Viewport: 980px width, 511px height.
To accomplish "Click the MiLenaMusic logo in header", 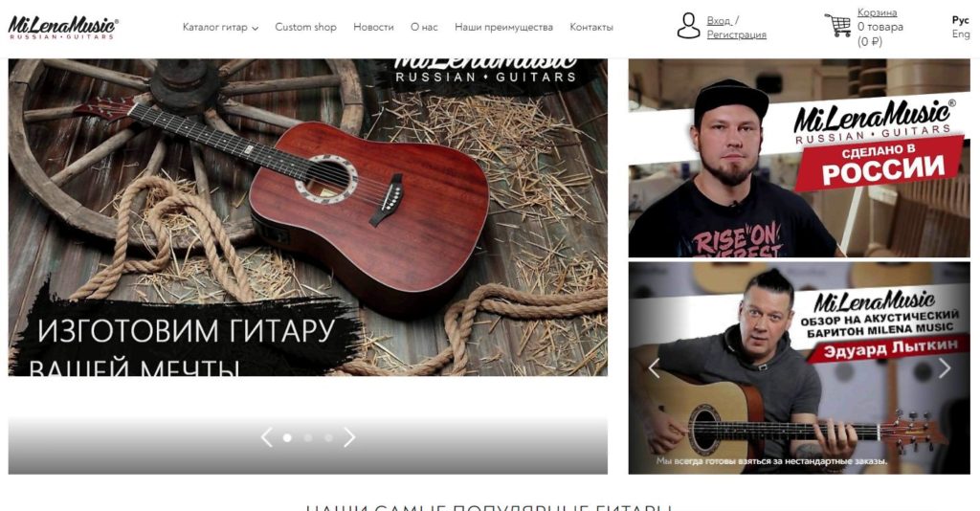I will [x=62, y=28].
